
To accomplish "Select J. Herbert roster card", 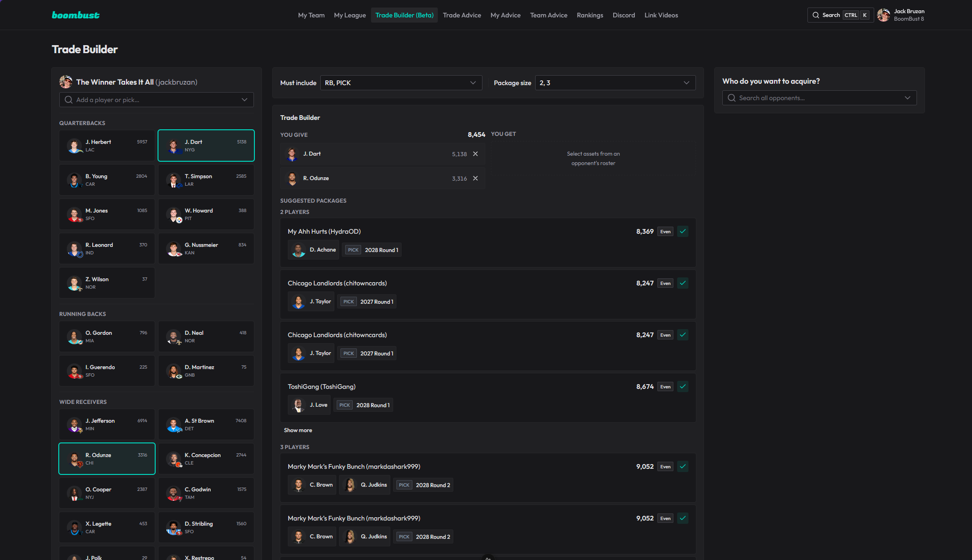I will click(x=107, y=145).
